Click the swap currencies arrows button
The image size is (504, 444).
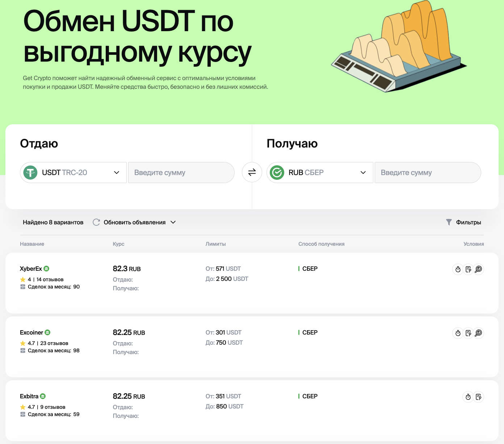coord(252,172)
